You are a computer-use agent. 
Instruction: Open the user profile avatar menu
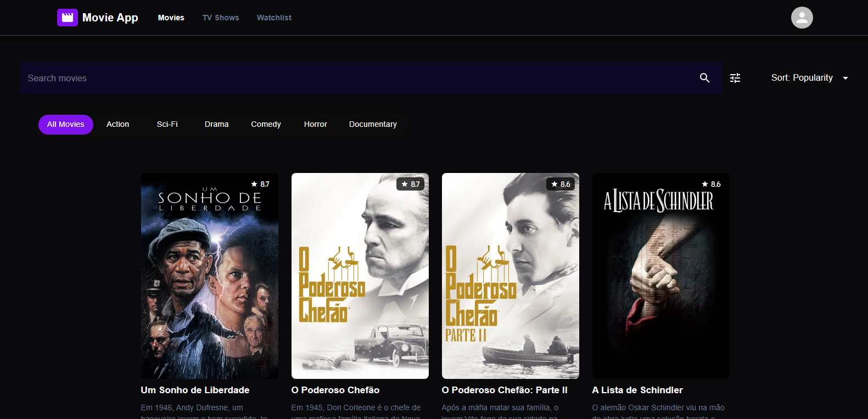click(x=802, y=18)
